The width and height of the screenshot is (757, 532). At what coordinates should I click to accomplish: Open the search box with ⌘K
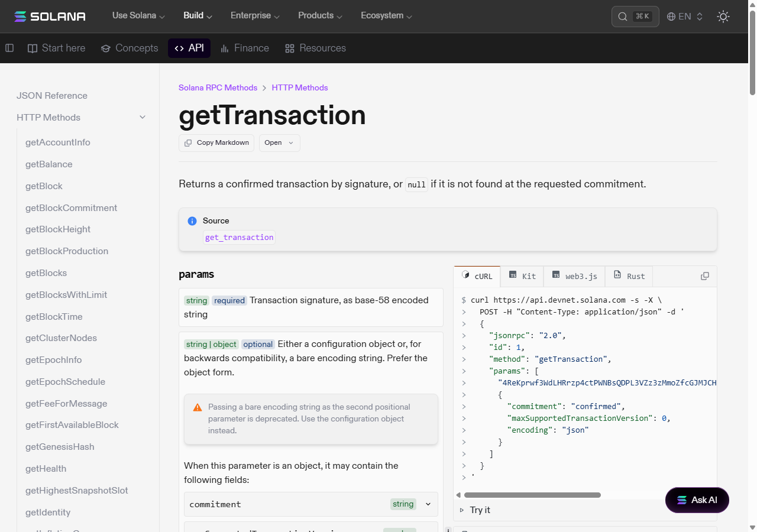tap(635, 17)
